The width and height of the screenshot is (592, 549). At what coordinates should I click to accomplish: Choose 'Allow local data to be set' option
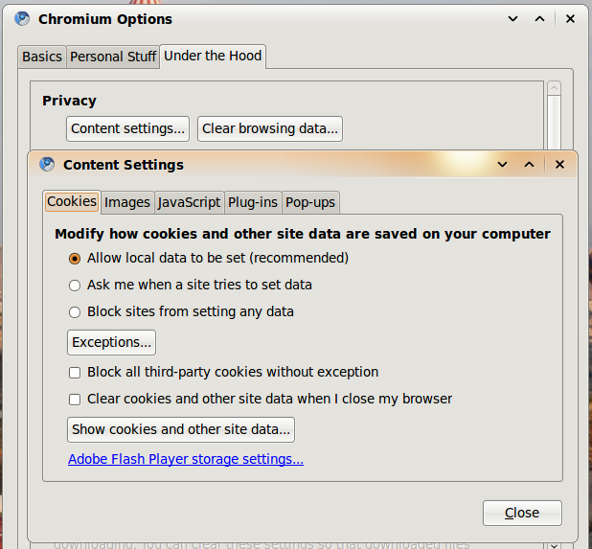pyautogui.click(x=74, y=258)
